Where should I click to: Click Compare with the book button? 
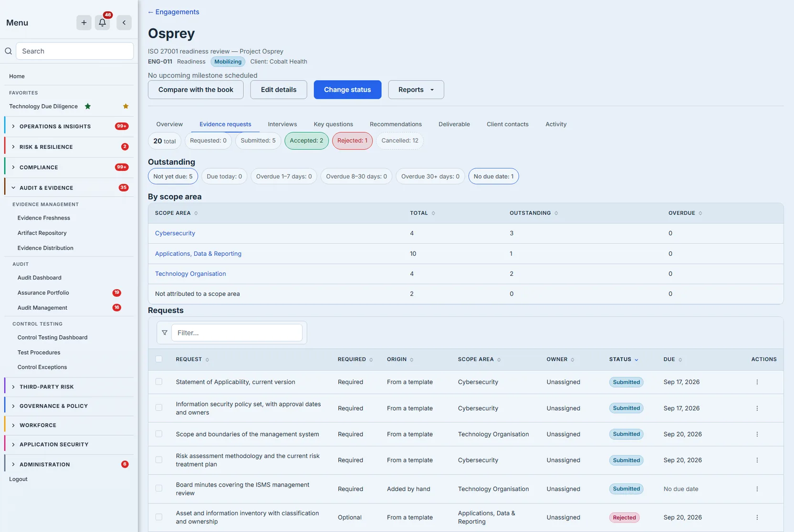point(196,90)
